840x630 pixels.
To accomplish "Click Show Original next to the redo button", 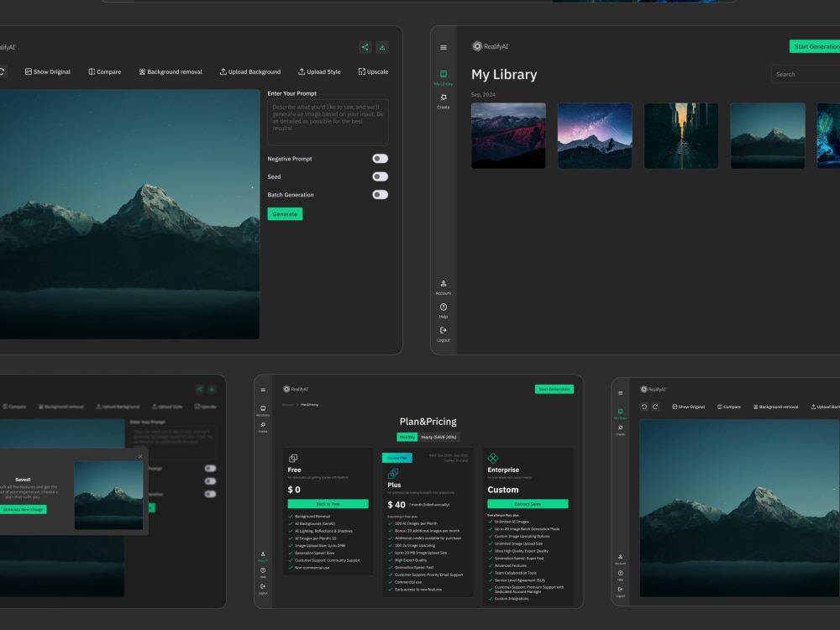I will (689, 407).
